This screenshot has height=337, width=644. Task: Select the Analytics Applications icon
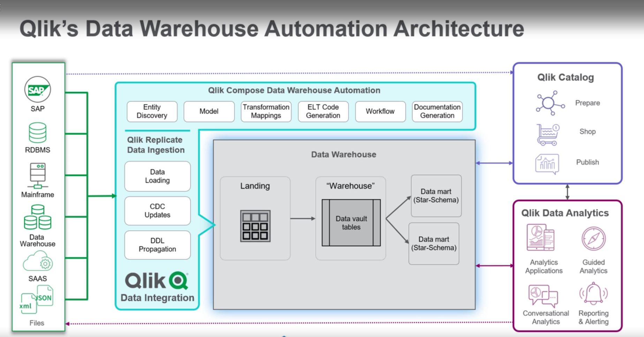[540, 238]
